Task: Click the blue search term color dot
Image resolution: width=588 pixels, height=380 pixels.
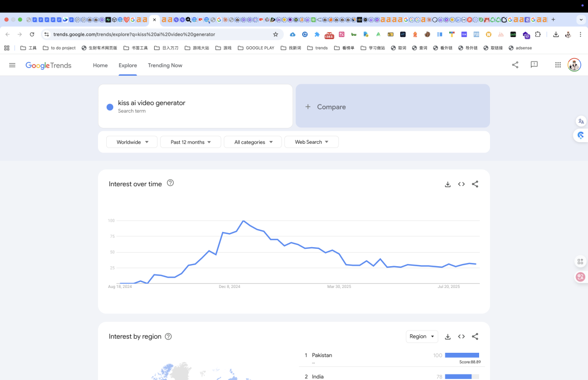Action: click(110, 107)
